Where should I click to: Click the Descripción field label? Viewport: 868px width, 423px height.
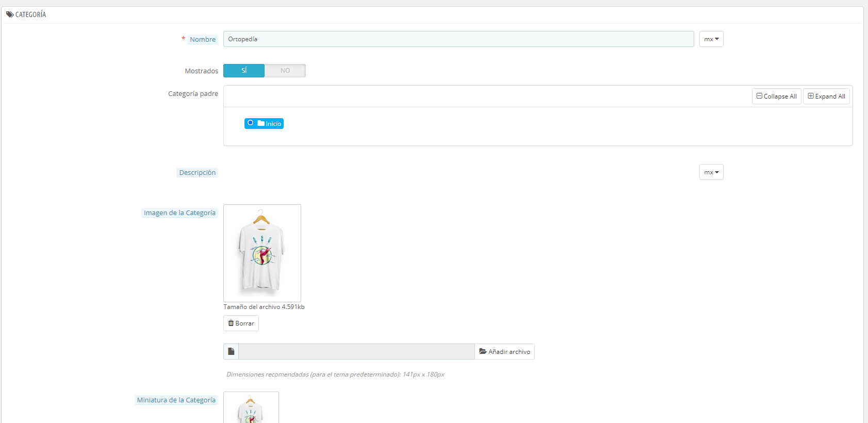(x=198, y=172)
